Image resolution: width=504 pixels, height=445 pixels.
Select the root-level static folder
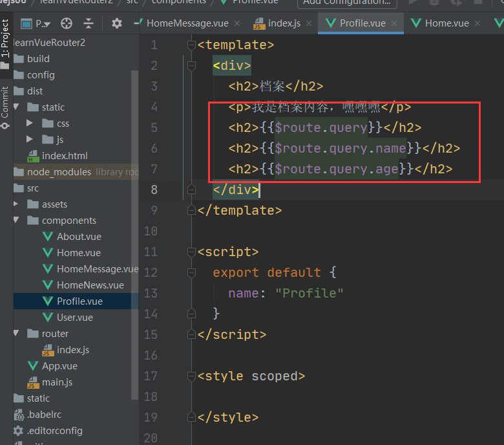(x=38, y=398)
